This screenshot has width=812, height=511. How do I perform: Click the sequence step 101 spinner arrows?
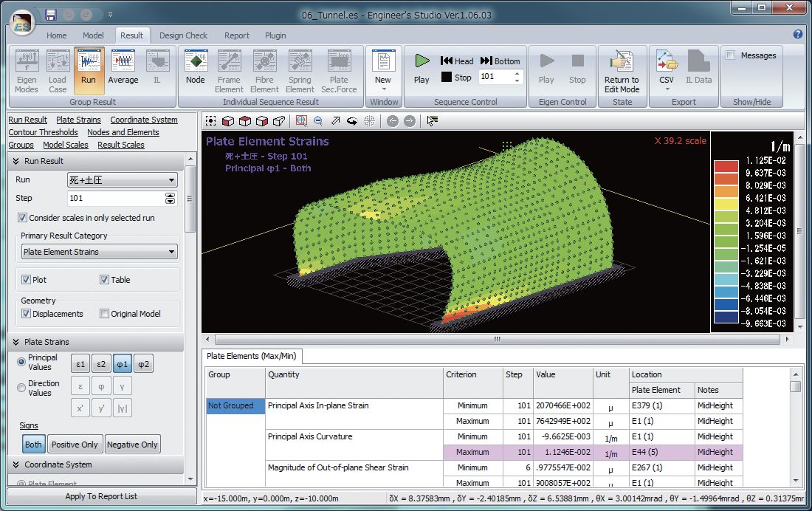point(517,77)
